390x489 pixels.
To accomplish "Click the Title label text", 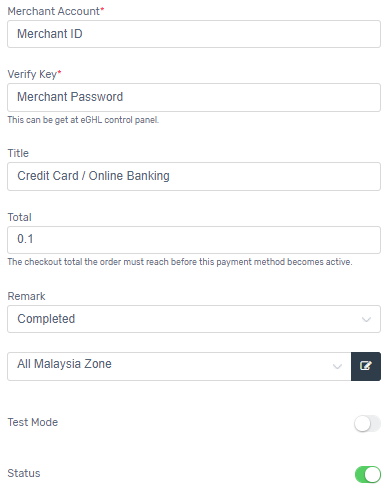I will pyautogui.click(x=18, y=153).
